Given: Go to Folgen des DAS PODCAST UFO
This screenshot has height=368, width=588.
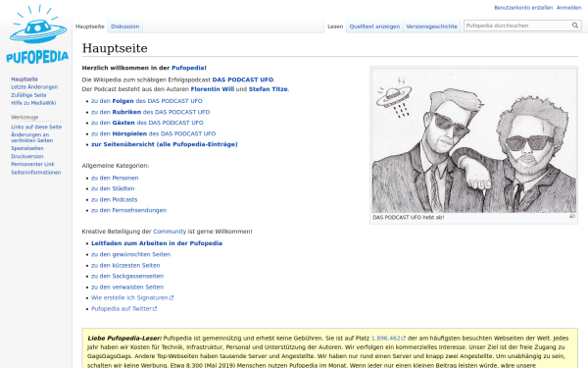Looking at the screenshot, I should tap(147, 101).
